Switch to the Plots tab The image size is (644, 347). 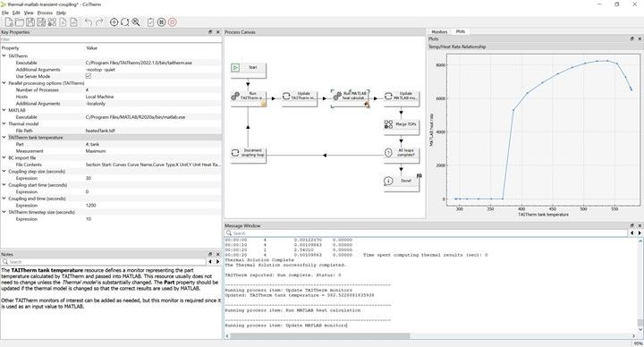coord(461,31)
